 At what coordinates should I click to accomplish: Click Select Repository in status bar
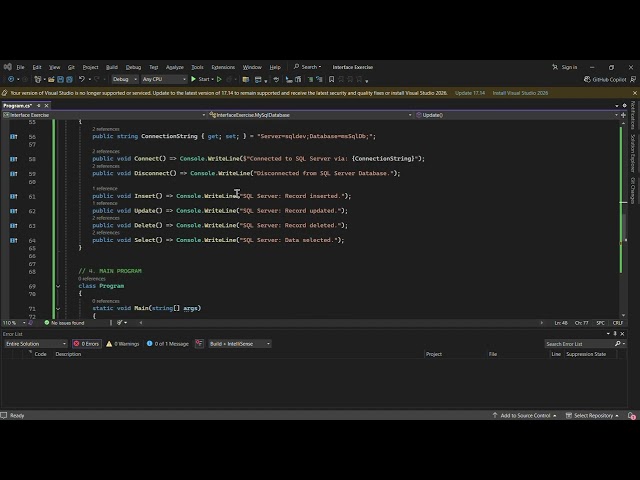point(592,416)
